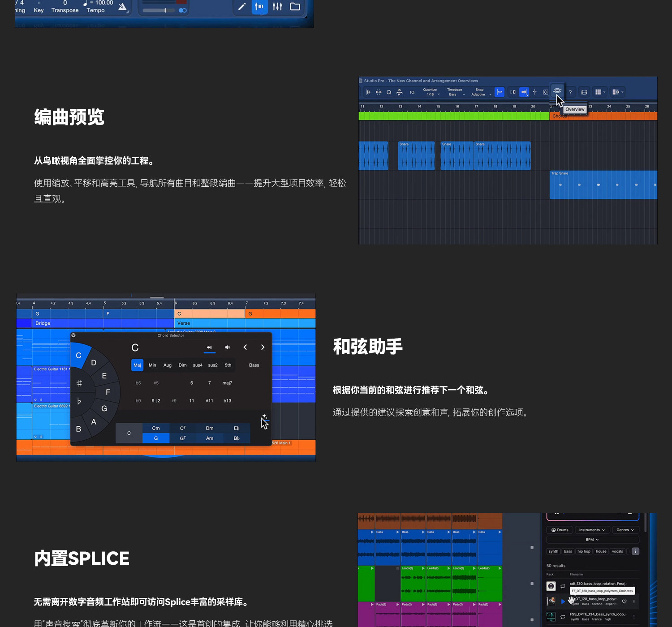Click the cursor-follows-edit icon
This screenshot has width=672, height=627.
(x=534, y=92)
